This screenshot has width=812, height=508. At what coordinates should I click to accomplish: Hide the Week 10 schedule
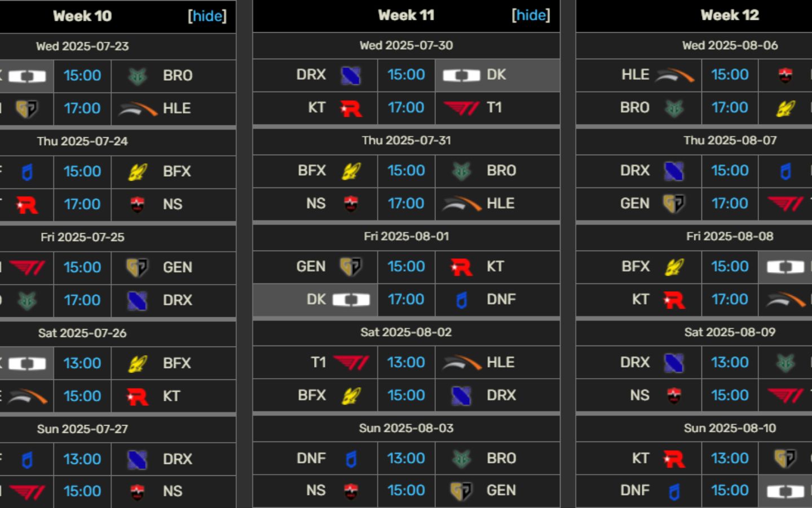click(207, 16)
